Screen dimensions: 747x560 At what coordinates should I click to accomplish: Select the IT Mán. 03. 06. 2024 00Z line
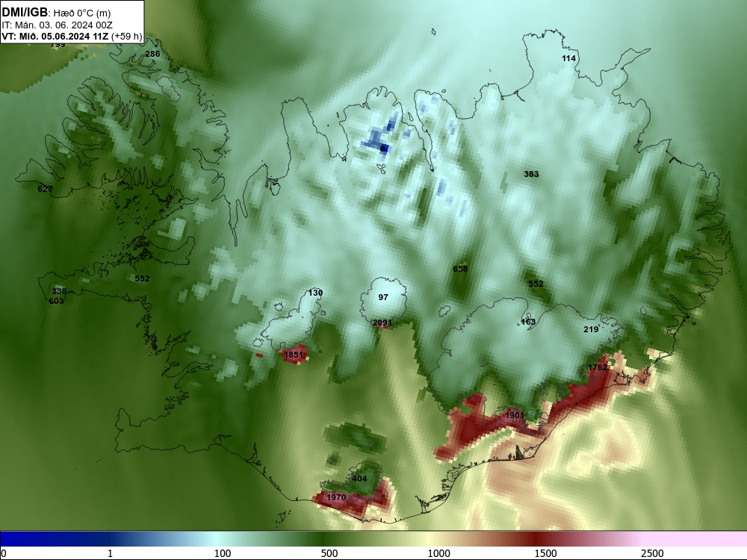(x=58, y=25)
